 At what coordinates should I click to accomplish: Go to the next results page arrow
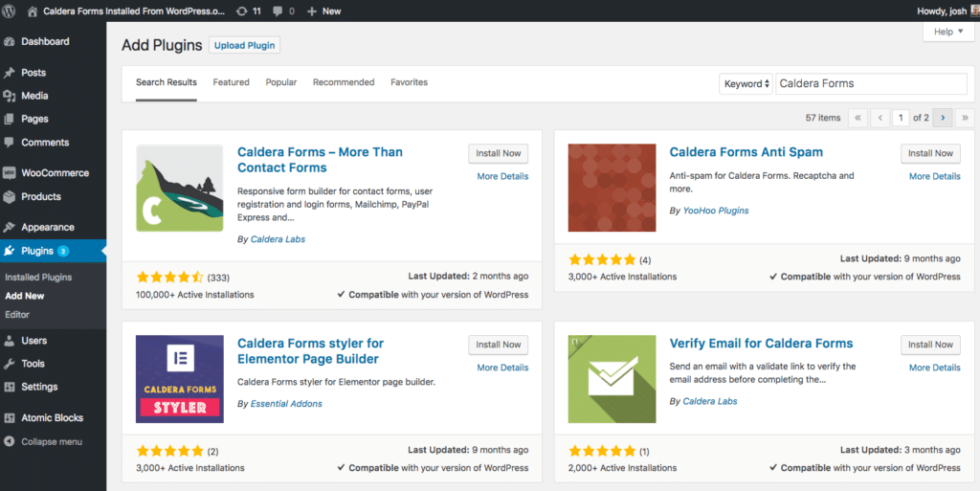(x=943, y=118)
